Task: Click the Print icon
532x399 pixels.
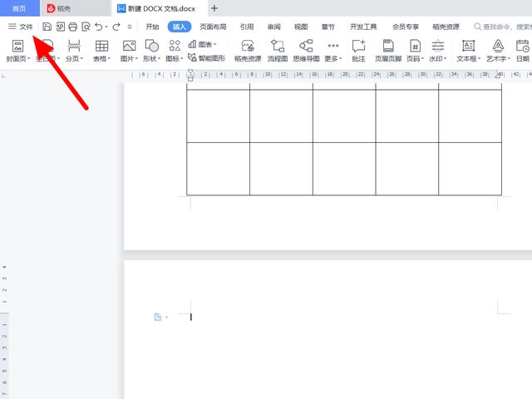Action: point(73,27)
